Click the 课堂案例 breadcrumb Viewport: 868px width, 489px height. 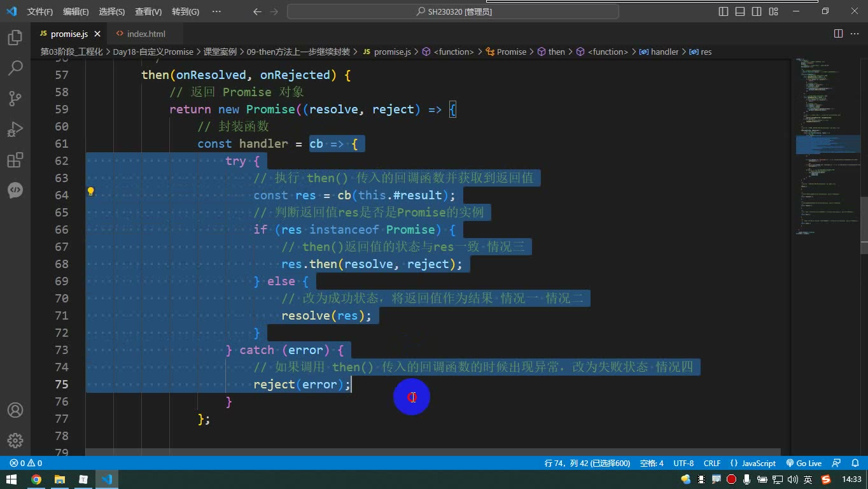(220, 52)
